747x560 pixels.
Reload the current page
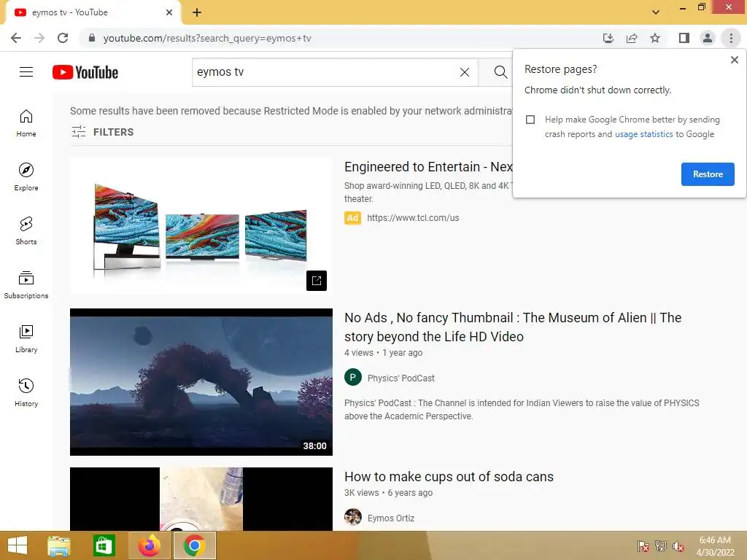[63, 38]
